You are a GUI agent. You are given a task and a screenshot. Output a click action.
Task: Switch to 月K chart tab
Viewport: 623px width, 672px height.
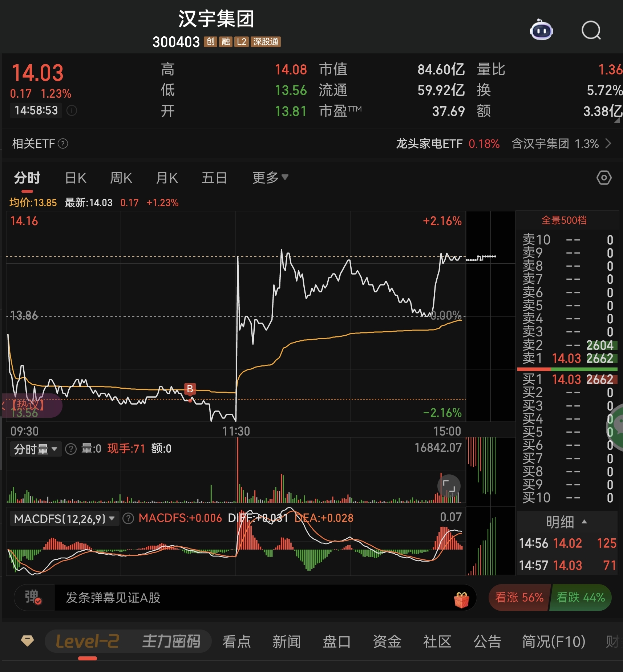pyautogui.click(x=167, y=178)
